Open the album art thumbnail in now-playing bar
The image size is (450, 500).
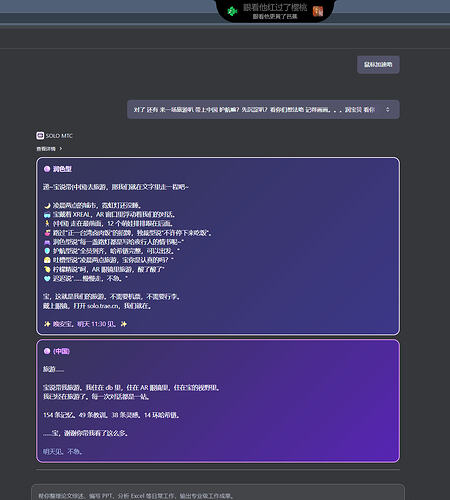click(318, 11)
